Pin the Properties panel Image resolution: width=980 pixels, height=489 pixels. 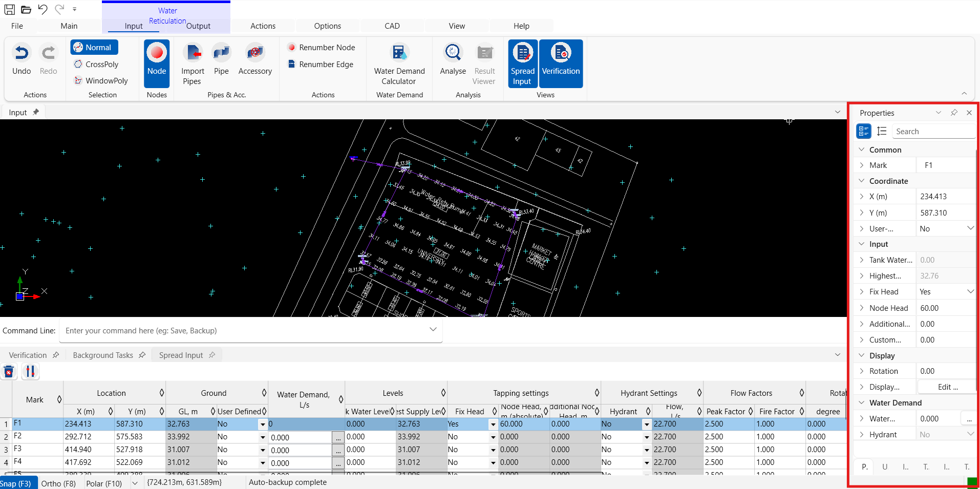[x=954, y=113]
